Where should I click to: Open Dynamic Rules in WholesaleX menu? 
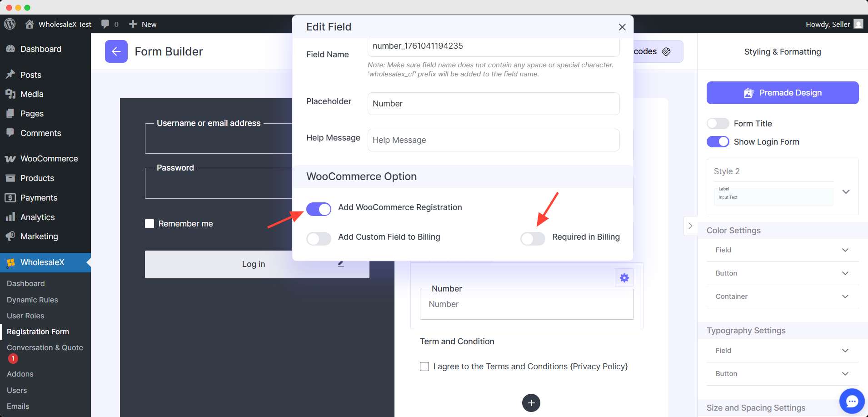(32, 300)
